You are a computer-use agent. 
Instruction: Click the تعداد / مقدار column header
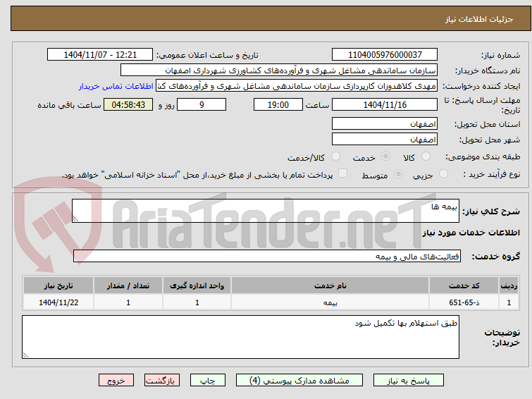point(128,286)
